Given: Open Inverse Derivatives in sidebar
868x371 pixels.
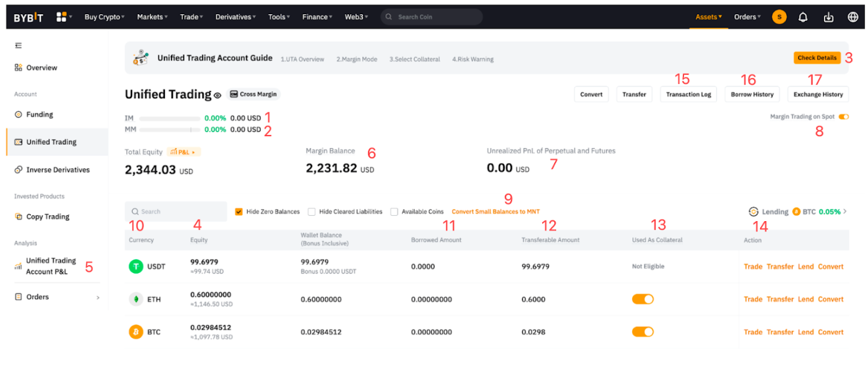Looking at the screenshot, I should click(x=57, y=170).
